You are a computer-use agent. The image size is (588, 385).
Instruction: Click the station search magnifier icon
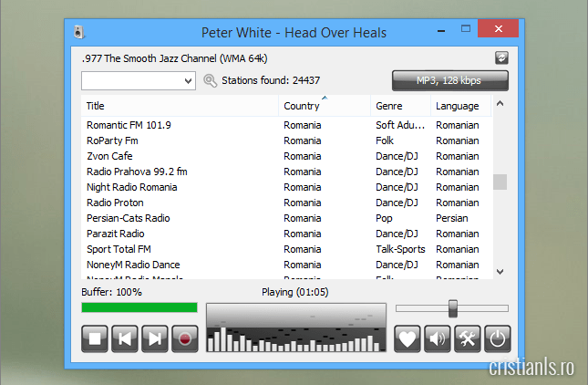pyautogui.click(x=211, y=81)
